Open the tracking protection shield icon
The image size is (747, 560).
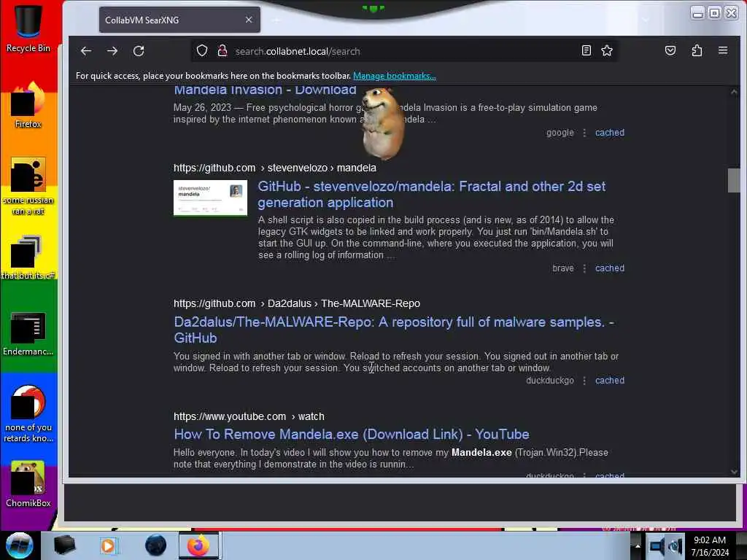click(x=202, y=51)
